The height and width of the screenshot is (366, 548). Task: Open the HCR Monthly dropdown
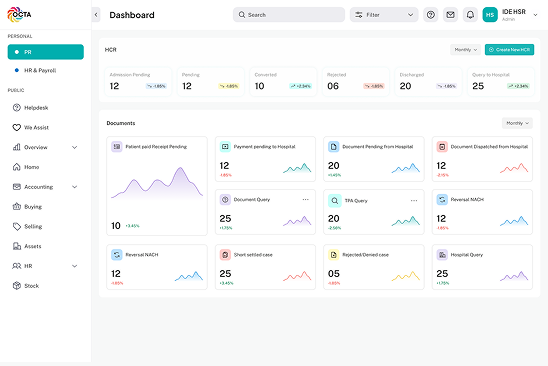tap(466, 50)
